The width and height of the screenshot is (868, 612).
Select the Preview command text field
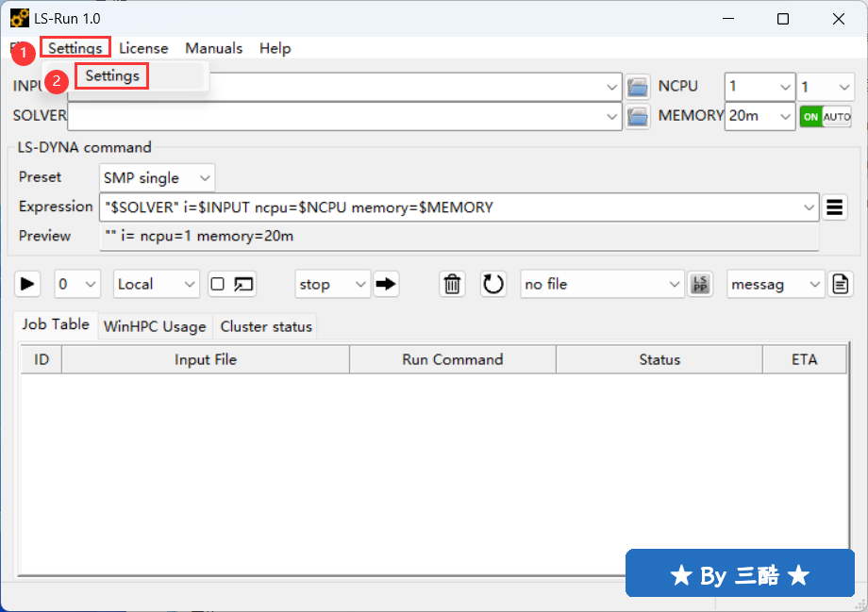pyautogui.click(x=459, y=237)
